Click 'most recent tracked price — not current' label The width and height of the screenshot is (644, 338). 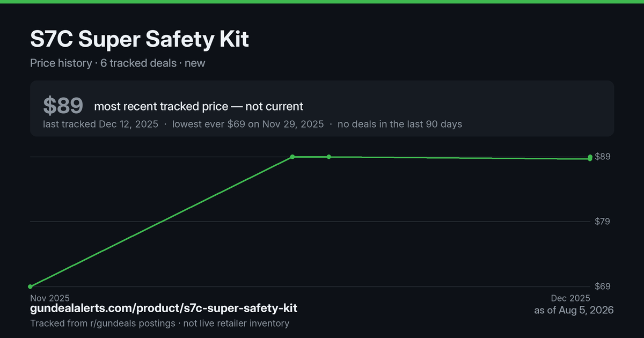coord(199,106)
